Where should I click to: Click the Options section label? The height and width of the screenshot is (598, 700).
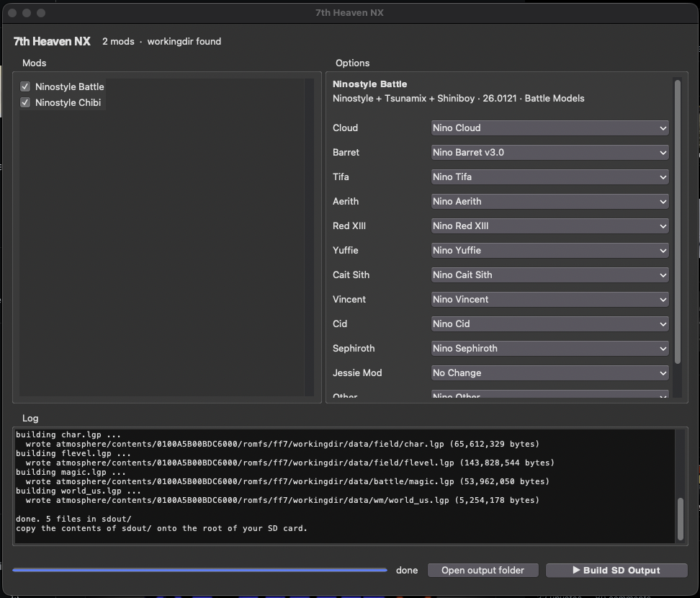click(353, 63)
